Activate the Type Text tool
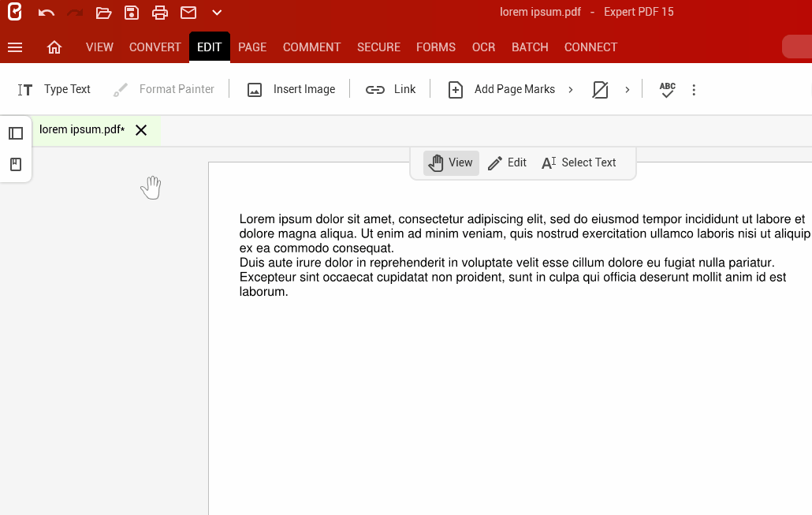 [54, 90]
